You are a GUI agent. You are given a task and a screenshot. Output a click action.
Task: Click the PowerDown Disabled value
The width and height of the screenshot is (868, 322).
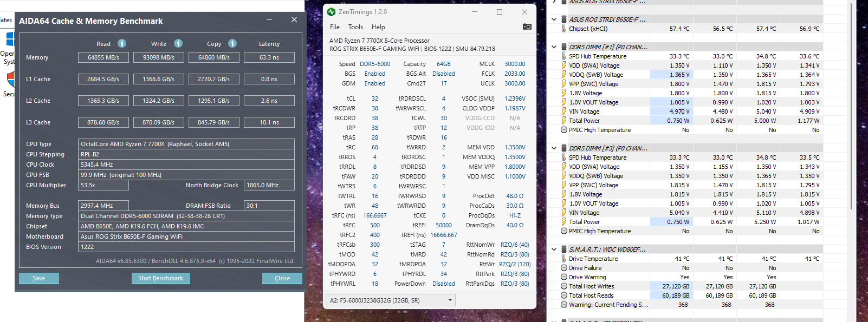(444, 284)
